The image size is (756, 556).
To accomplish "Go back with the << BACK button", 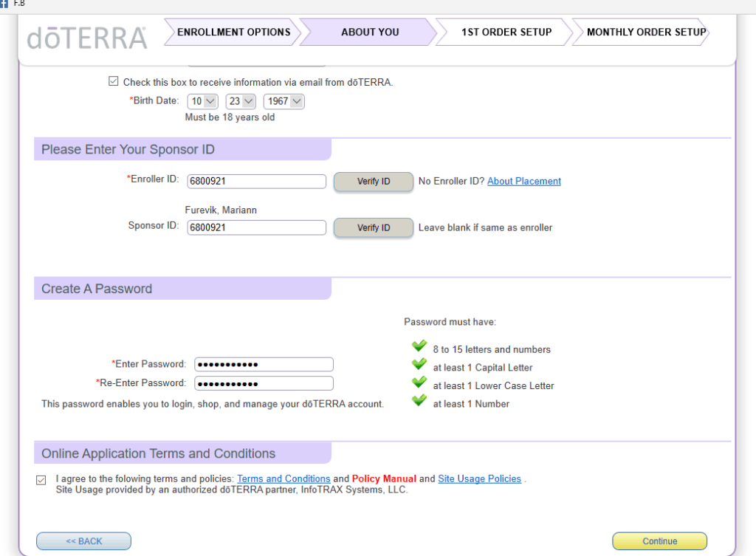I will (84, 541).
